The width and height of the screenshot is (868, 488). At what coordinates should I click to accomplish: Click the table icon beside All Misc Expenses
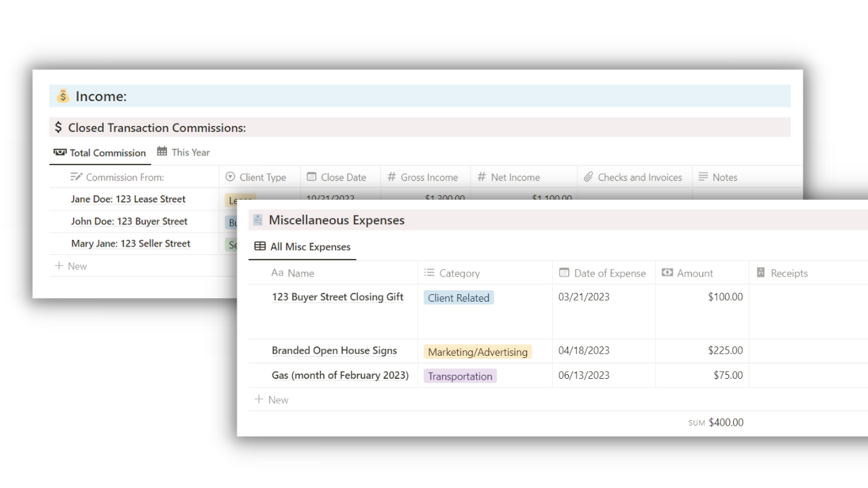tap(261, 247)
